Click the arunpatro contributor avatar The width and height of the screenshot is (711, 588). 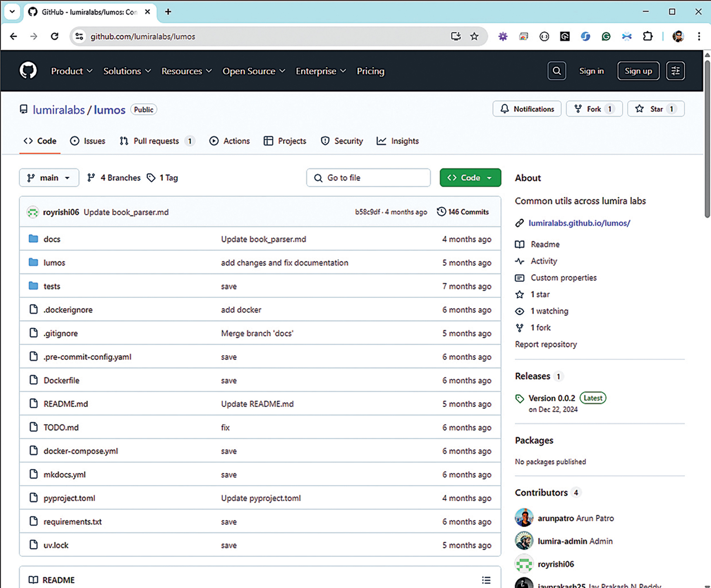pyautogui.click(x=524, y=518)
